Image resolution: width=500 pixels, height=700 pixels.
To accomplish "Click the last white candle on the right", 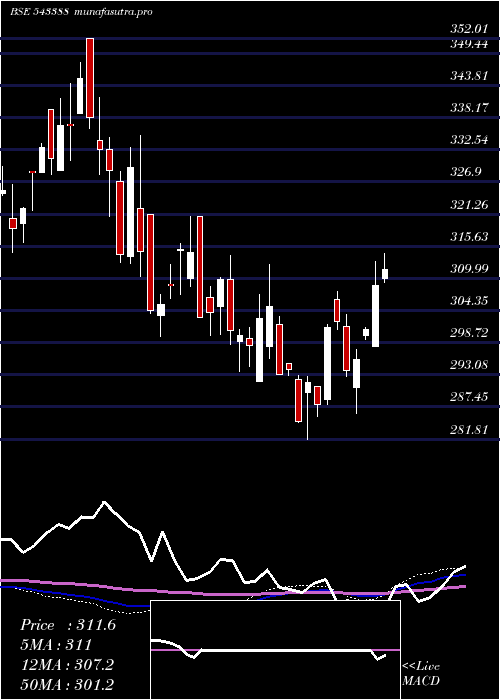I will [384, 274].
